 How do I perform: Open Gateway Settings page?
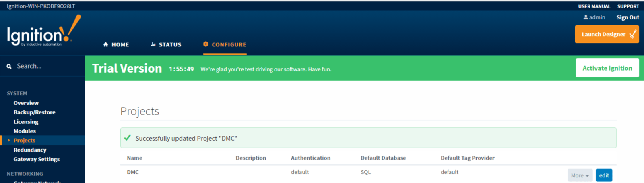[37, 159]
